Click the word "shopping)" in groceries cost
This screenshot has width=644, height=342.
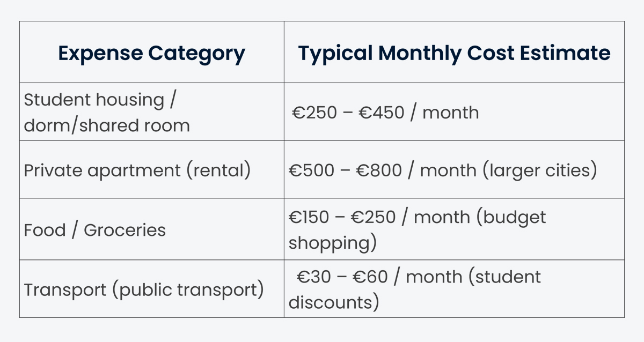click(x=332, y=243)
